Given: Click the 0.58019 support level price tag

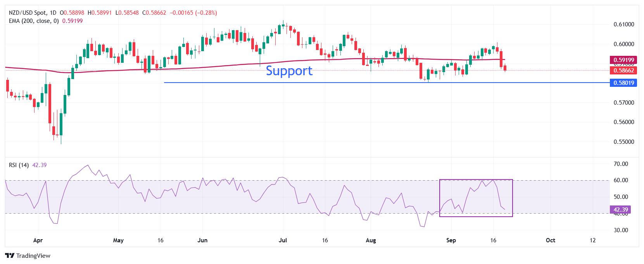Looking at the screenshot, I should pyautogui.click(x=623, y=83).
